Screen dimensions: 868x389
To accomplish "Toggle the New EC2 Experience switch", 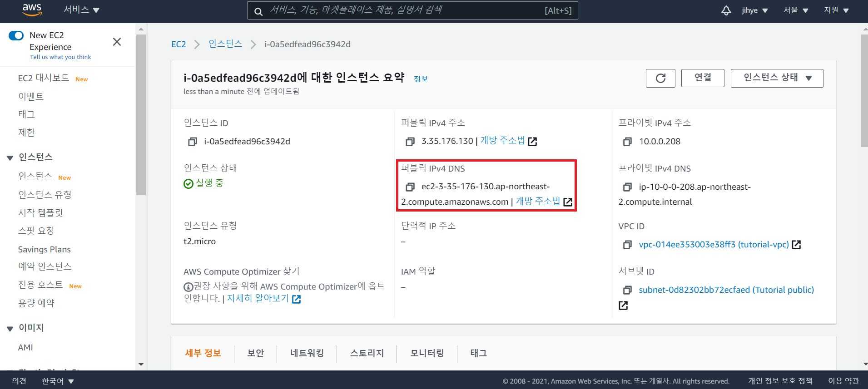I will tap(16, 35).
